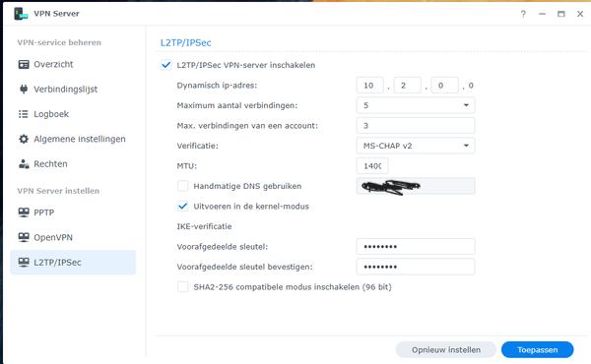The image size is (591, 364).
Task: Open the Verificatie MS-CHAP v2 dropdown
Action: coord(416,146)
